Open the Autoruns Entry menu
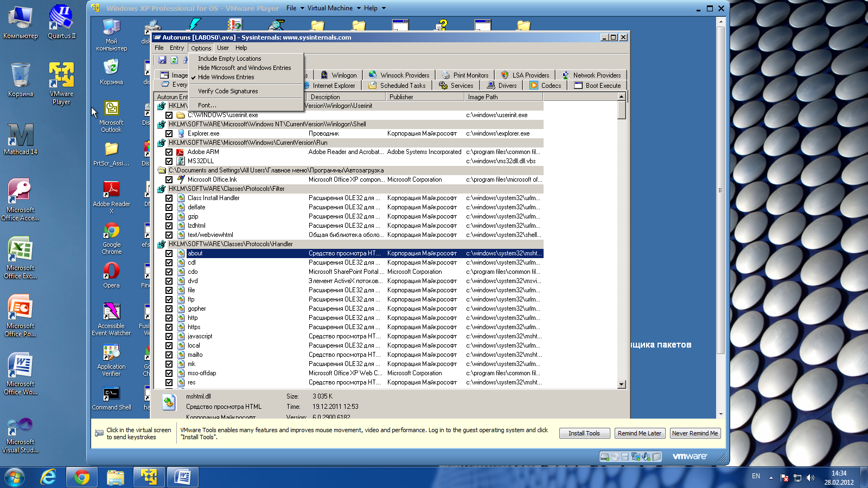Image resolution: width=868 pixels, height=488 pixels. (x=177, y=48)
